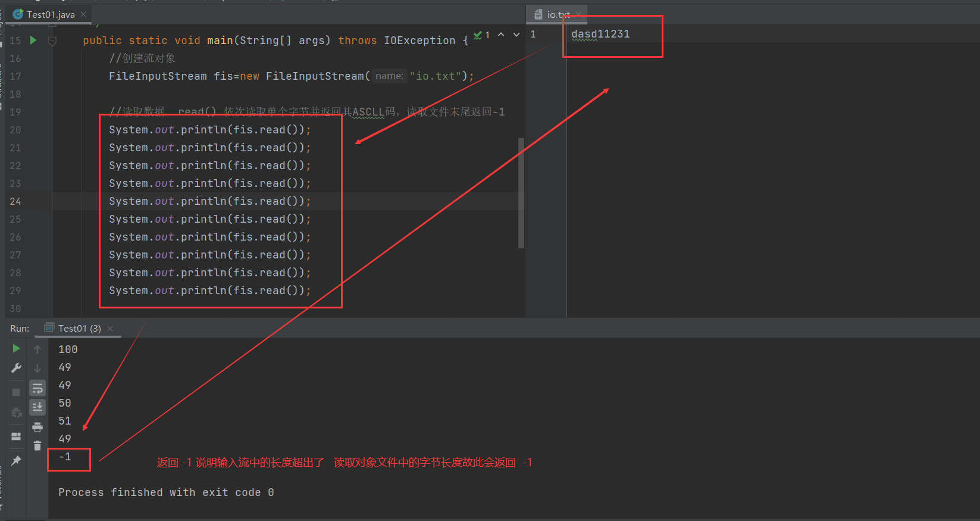
Task: Open the Restore Layout icon in Run panel
Action: (x=16, y=436)
